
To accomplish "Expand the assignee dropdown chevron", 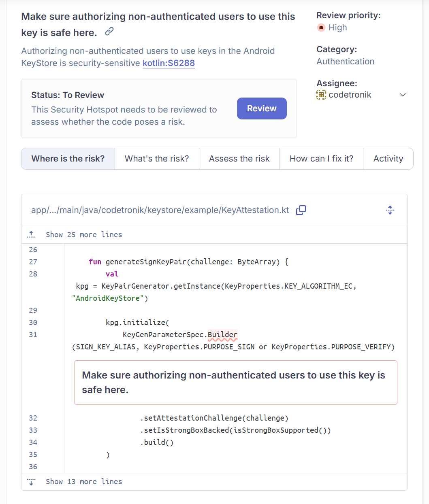I will click(403, 95).
